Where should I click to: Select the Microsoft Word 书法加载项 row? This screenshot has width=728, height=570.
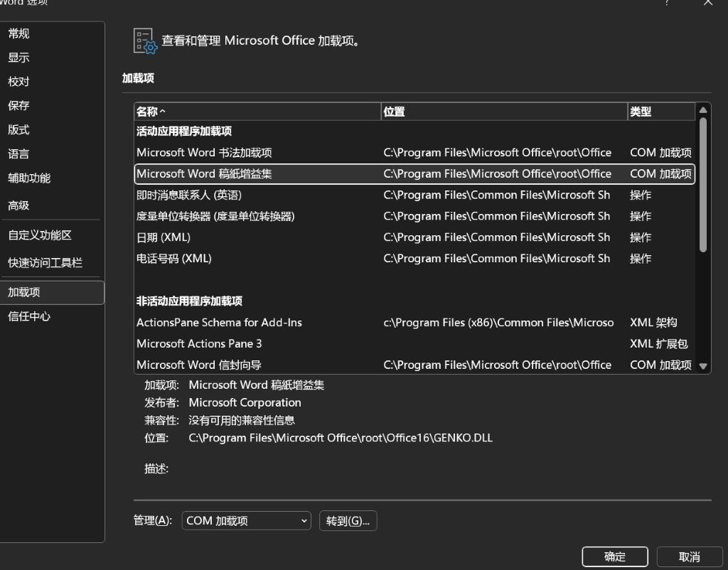[x=414, y=153]
